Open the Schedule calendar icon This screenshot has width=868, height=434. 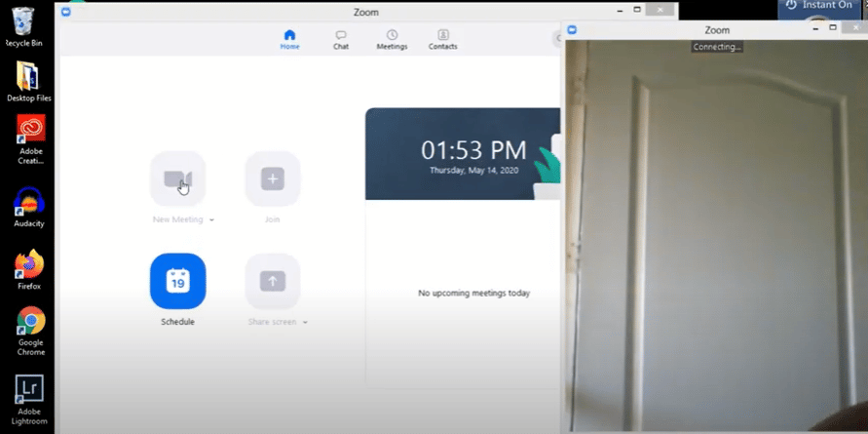tap(177, 281)
